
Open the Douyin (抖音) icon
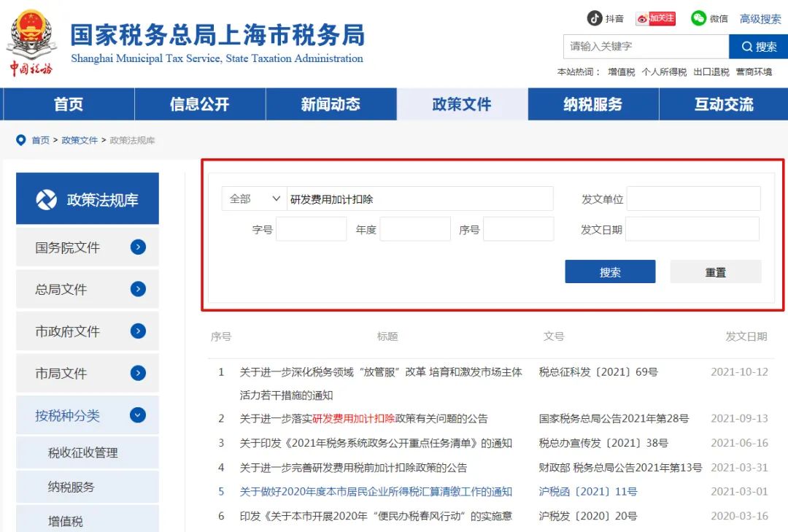595,18
